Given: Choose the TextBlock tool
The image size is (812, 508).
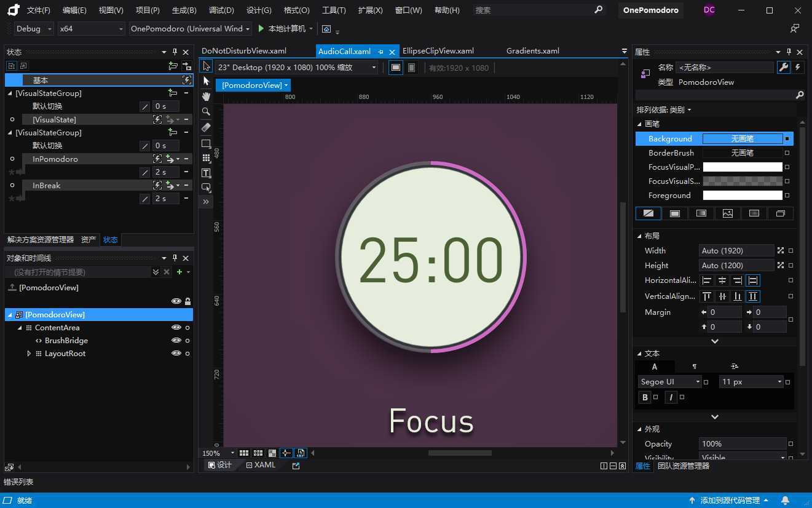Looking at the screenshot, I should coord(206,173).
